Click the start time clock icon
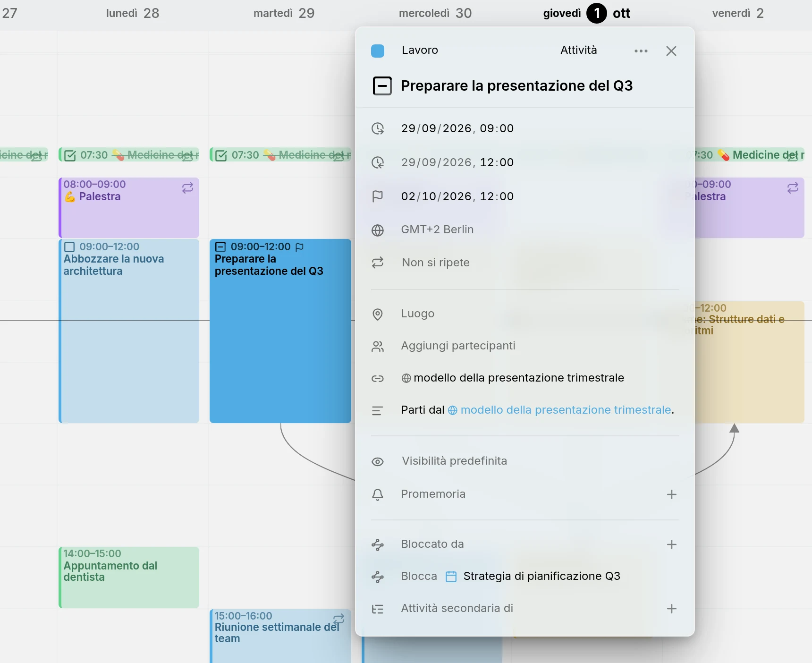 click(x=378, y=128)
